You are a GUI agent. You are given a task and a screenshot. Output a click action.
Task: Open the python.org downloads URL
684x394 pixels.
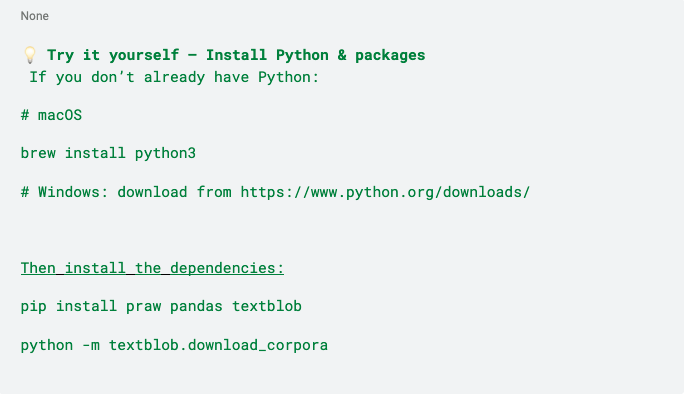click(385, 192)
